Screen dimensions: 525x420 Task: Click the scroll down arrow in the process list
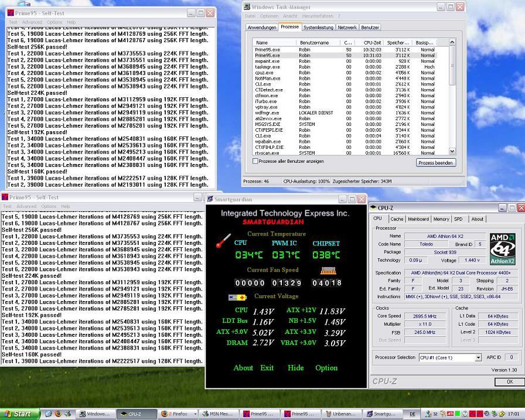point(452,151)
